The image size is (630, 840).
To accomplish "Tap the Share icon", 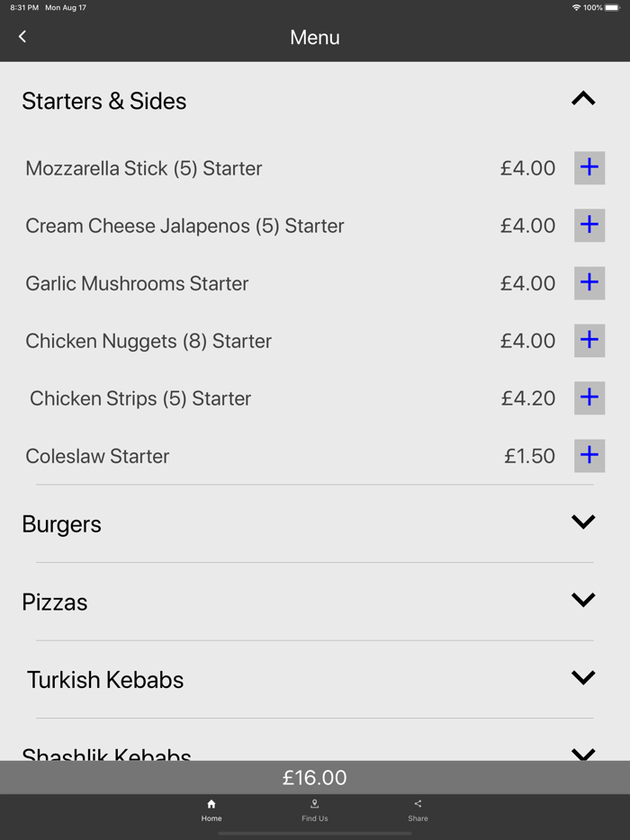I will (x=418, y=805).
